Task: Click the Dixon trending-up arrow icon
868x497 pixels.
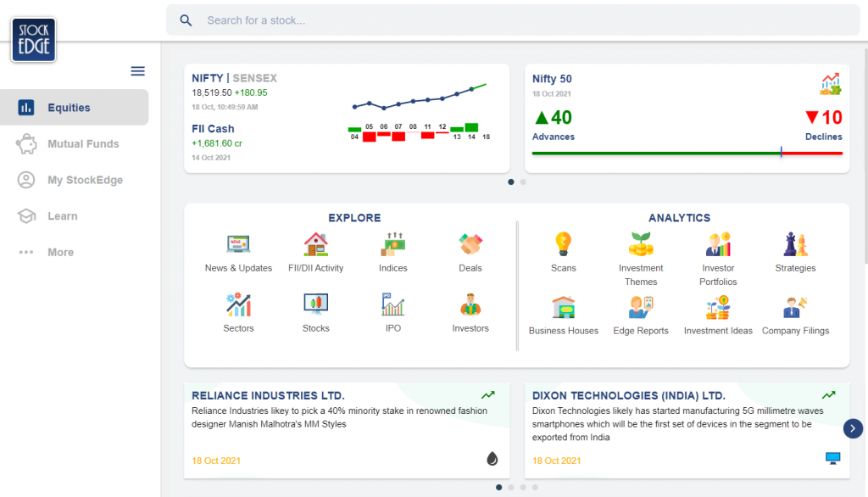Action: pyautogui.click(x=829, y=395)
